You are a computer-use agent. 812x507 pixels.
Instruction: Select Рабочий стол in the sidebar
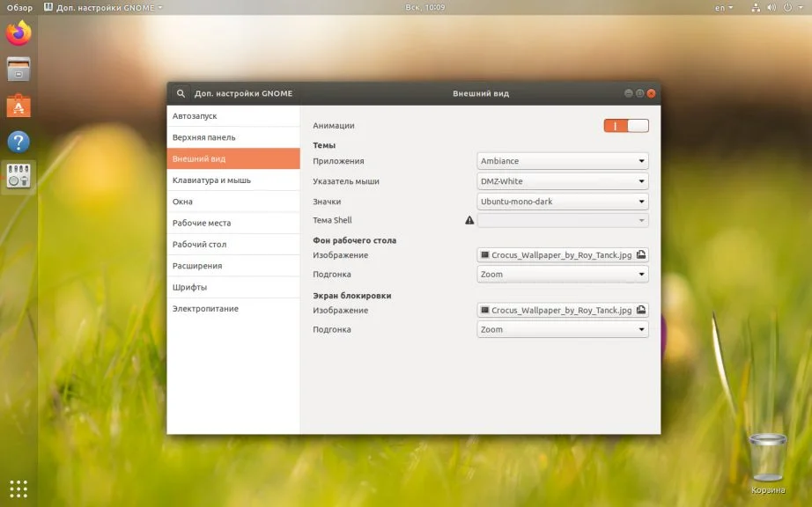tap(233, 244)
